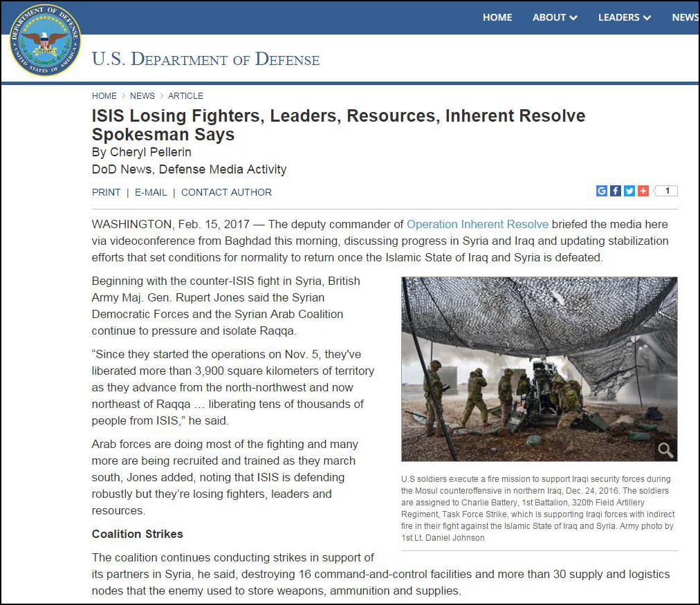This screenshot has width=700, height=605.
Task: Click the Coalition Strikes subheading
Action: (138, 534)
